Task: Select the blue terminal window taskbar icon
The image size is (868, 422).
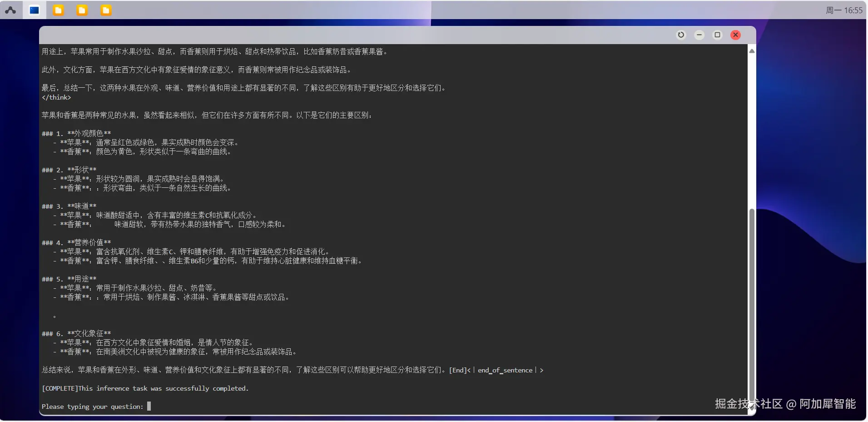Action: (35, 10)
